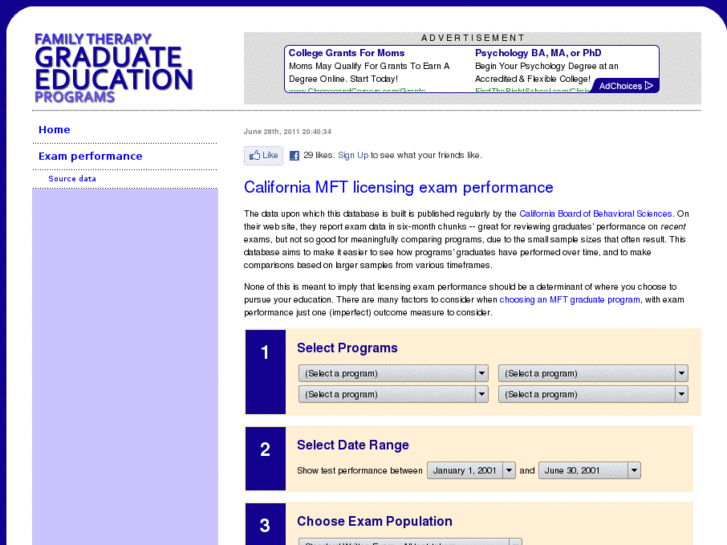Screen dimensions: 727x545
Task: Click the California MFT licensing exam performance heading
Action: coord(398,187)
